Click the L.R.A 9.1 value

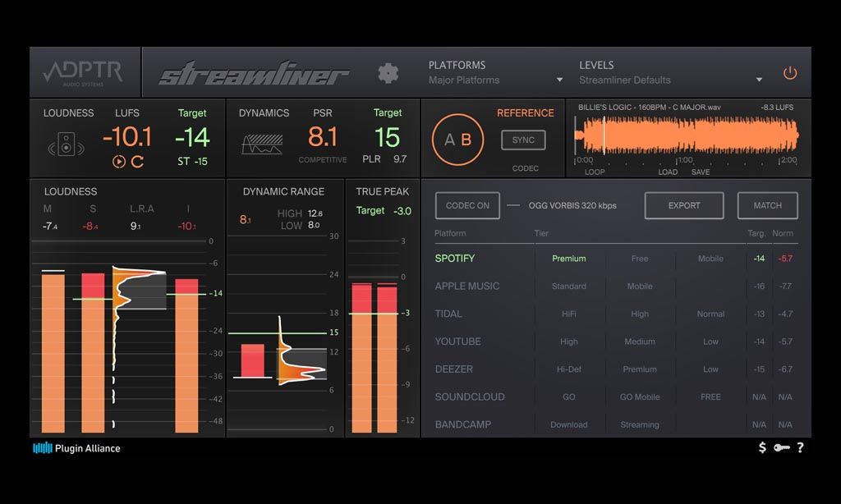(x=136, y=227)
